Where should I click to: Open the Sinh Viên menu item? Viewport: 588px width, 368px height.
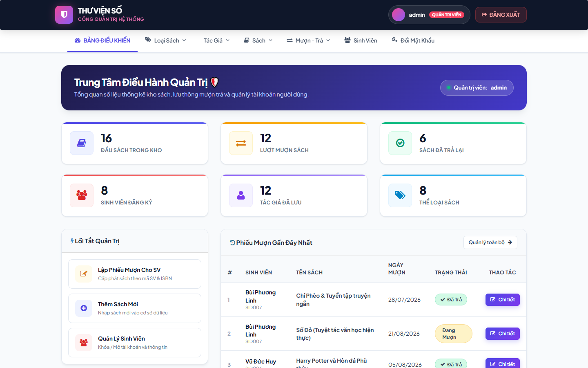pos(361,40)
